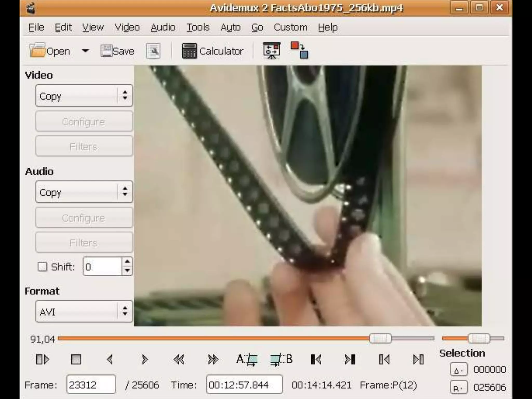
Task: Go to first frame
Action: [384, 360]
